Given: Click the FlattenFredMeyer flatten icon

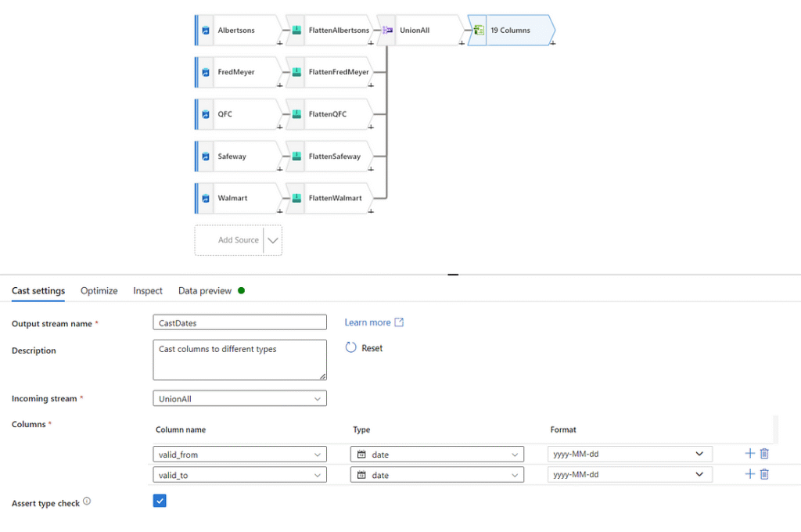Looking at the screenshot, I should click(x=296, y=72).
